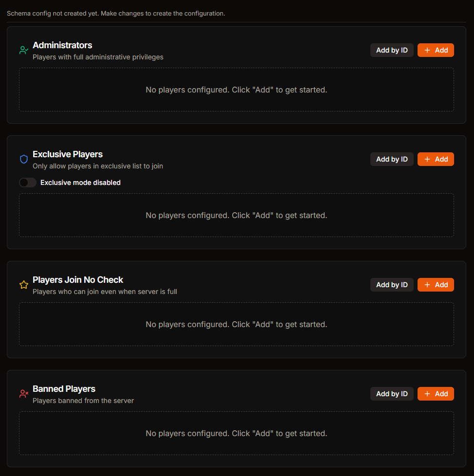Click the red user-x Banned Players icon
The image size is (474, 476).
pyautogui.click(x=23, y=393)
